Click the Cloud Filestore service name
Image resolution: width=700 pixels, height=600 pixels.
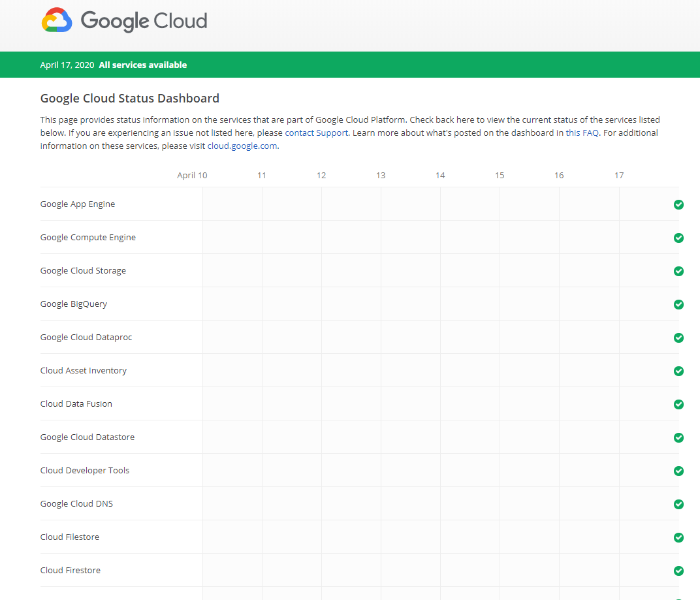[x=70, y=537]
